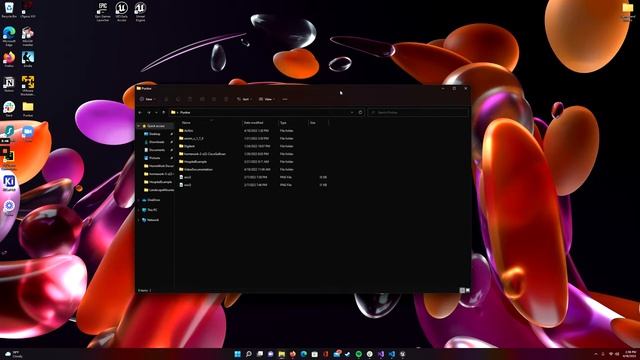Open the Kindle desktop shortcut
The image size is (640, 360).
tap(28, 59)
